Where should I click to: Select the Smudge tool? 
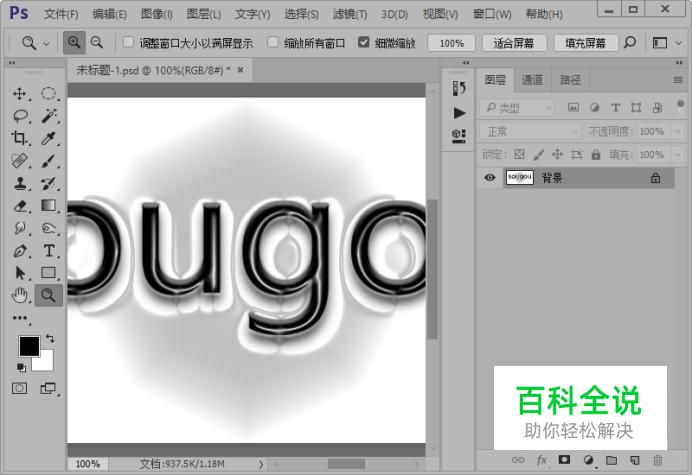(x=19, y=228)
